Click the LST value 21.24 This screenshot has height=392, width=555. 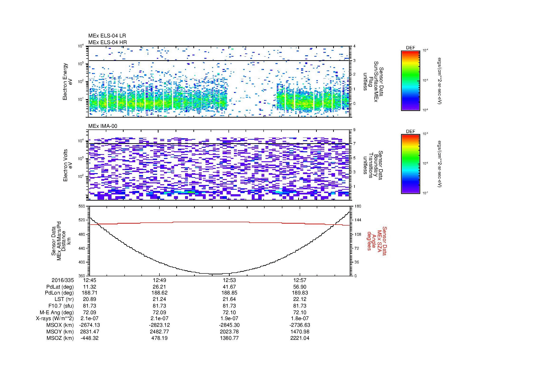(x=159, y=299)
